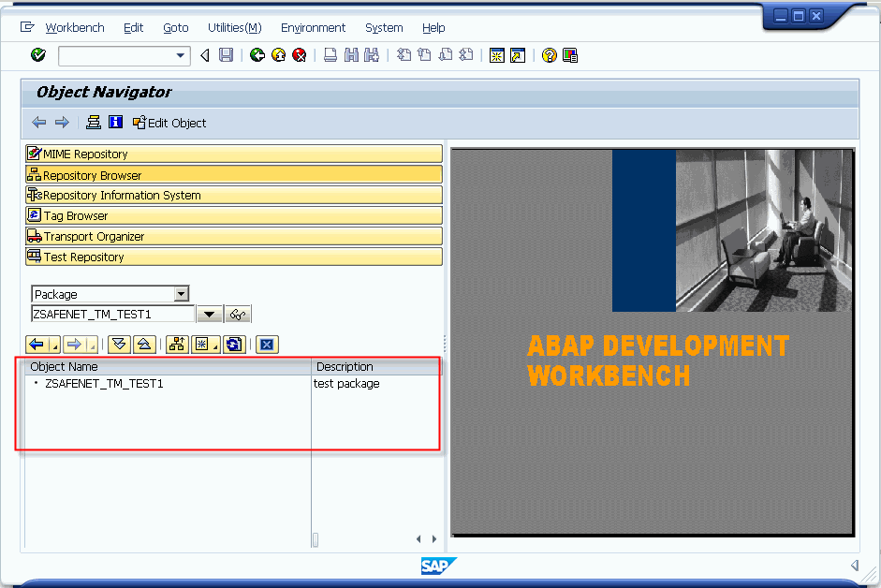
Task: Click the Last Page icon
Action: tap(466, 55)
